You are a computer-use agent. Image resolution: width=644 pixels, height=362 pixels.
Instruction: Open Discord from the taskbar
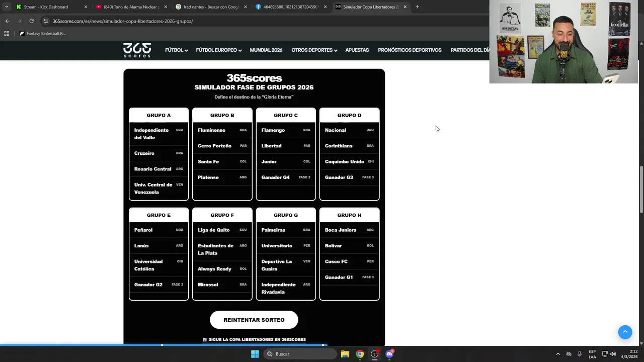[389, 354]
